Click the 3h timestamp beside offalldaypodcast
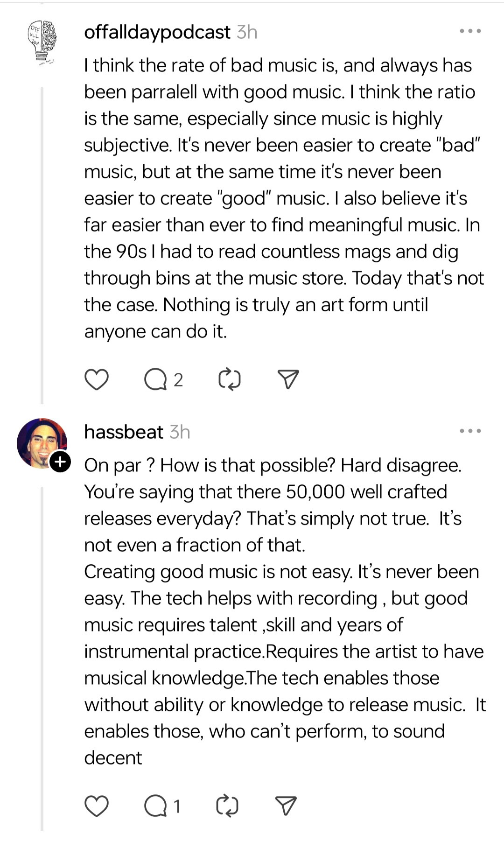 (247, 32)
